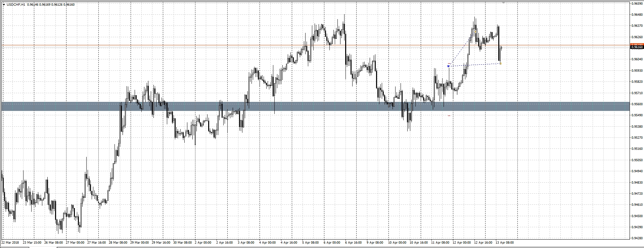Screen dimensions: 644x248
Task: Click the 0.95380 price axis label
Action: (637, 126)
